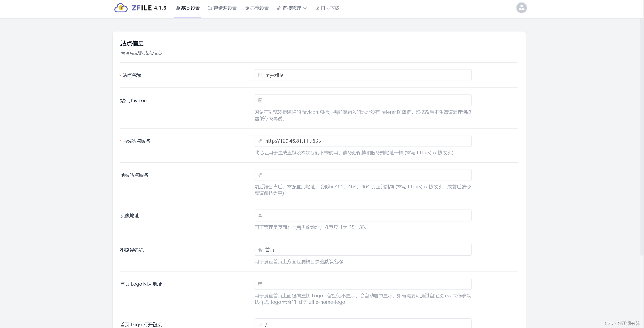644x328 pixels.
Task: Click help text mentioning zfile-home-logo id
Action: (x=363, y=299)
